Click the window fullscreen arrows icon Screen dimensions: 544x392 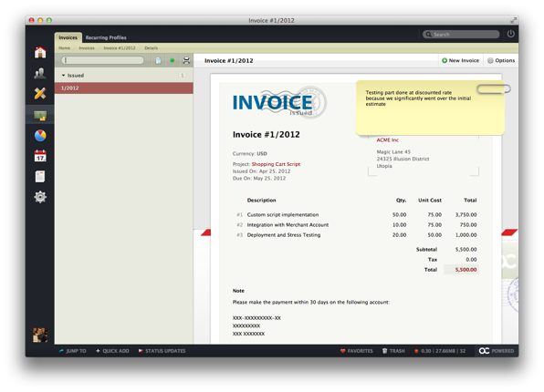pos(513,20)
